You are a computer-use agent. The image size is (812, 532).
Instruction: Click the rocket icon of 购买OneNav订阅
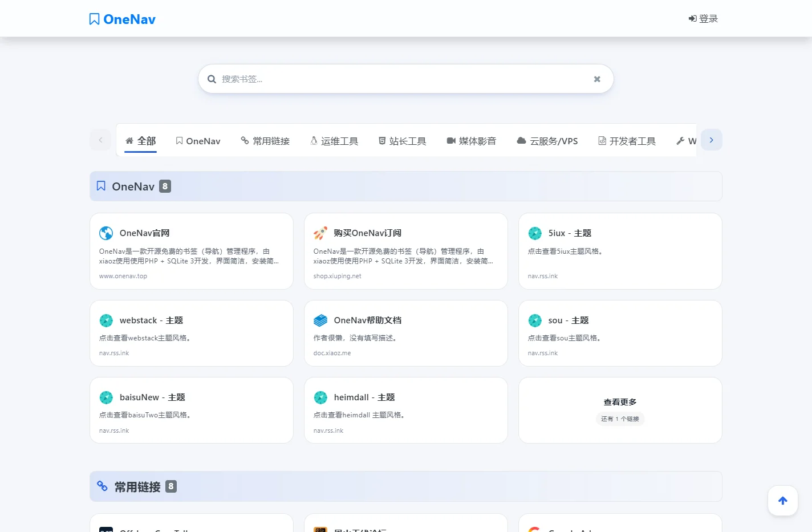point(320,233)
